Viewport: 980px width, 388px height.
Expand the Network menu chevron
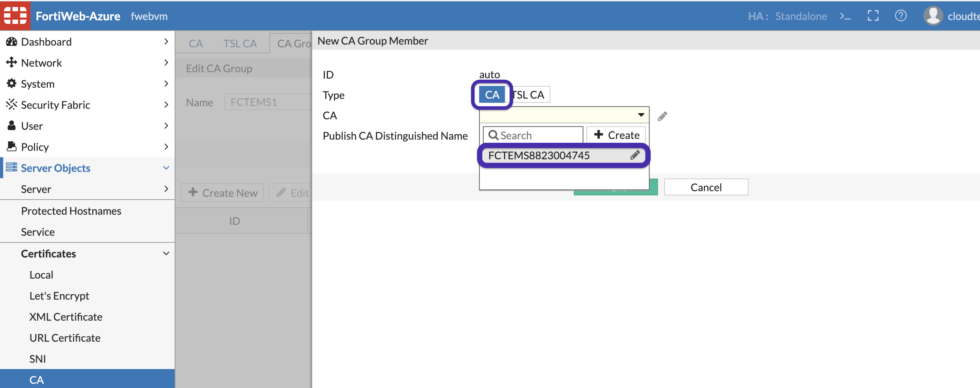tap(166, 62)
